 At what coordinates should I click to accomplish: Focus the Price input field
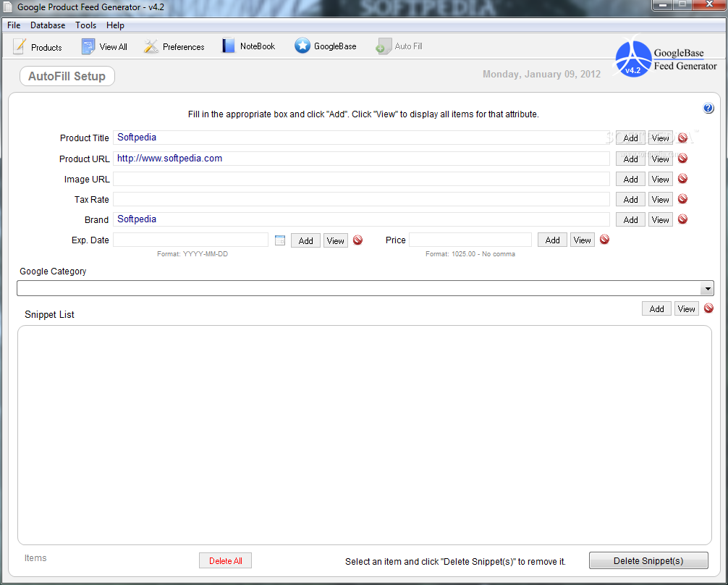[x=470, y=240]
